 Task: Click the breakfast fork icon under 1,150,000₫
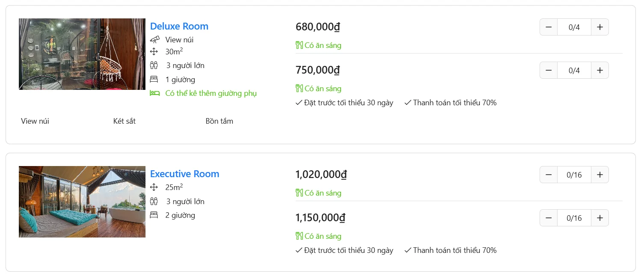299,236
